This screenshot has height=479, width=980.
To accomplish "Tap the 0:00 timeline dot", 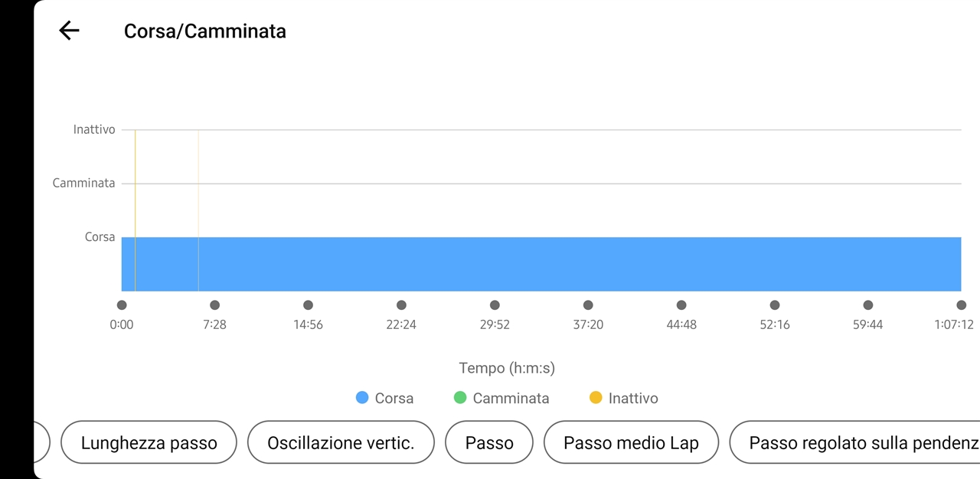I will pyautogui.click(x=122, y=305).
